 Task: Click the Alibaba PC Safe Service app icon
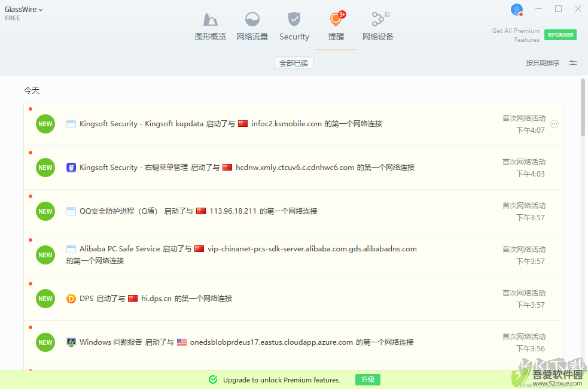pyautogui.click(x=71, y=249)
